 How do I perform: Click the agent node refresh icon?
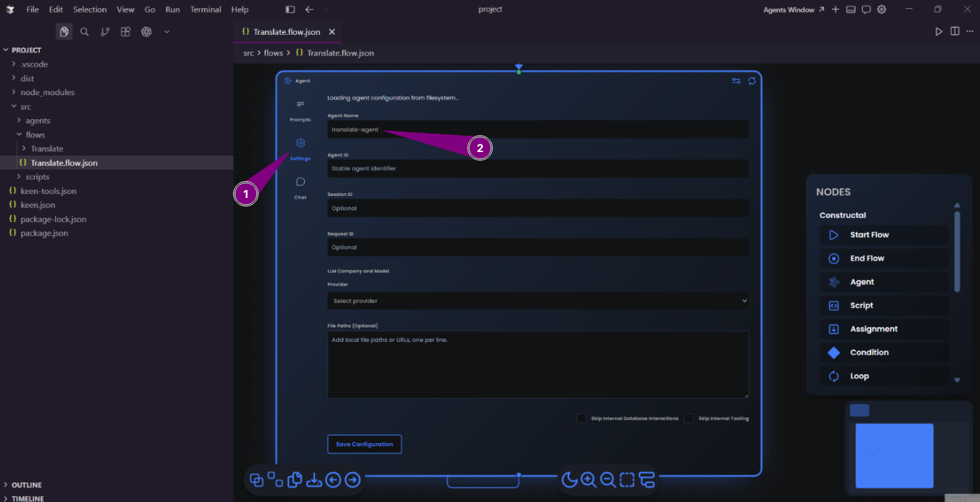point(752,81)
